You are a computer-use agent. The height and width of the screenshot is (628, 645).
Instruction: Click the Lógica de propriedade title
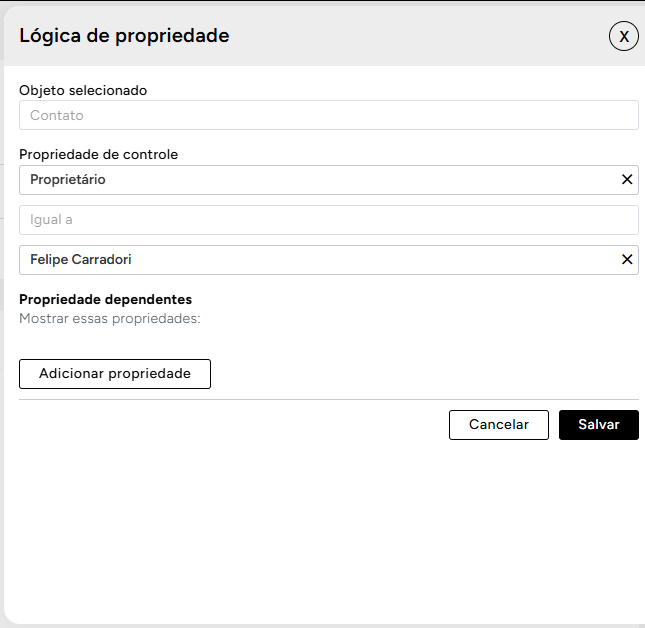124,36
